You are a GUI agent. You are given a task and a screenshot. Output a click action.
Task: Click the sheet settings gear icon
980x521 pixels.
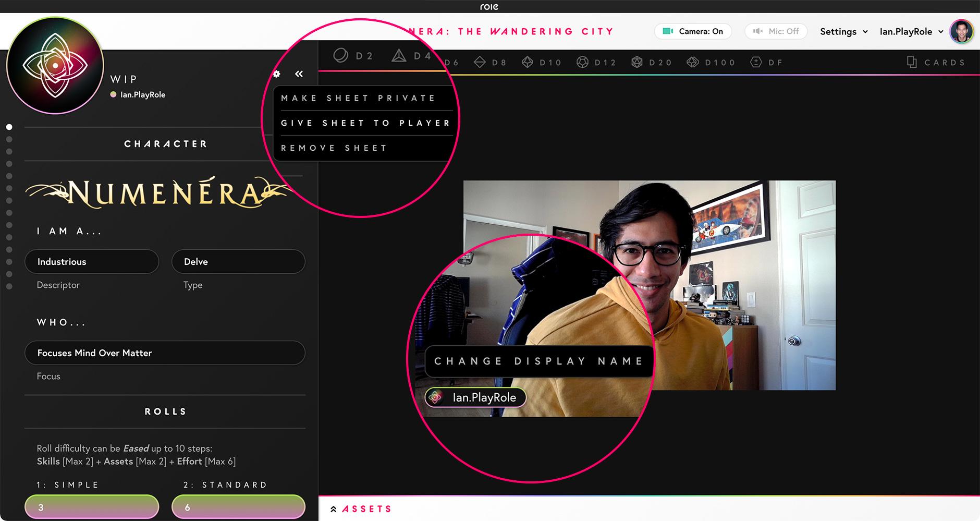(x=277, y=74)
